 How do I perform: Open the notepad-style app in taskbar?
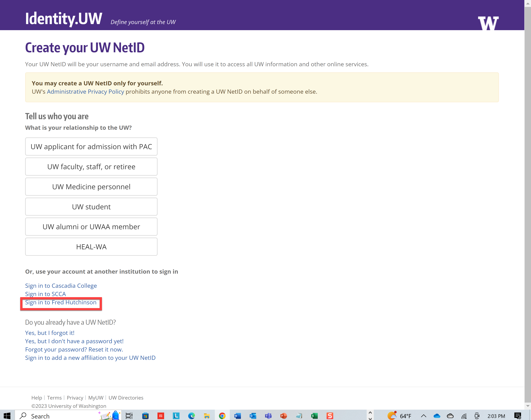pyautogui.click(x=299, y=416)
